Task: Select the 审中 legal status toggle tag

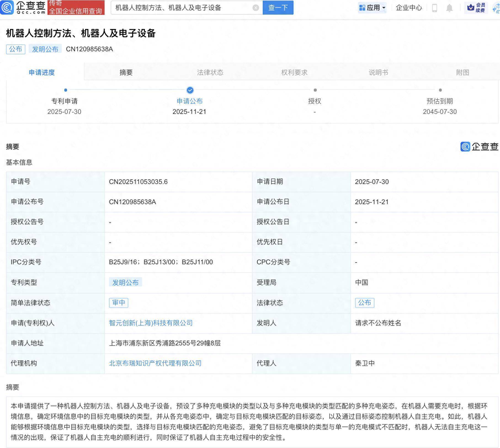Action: pyautogui.click(x=119, y=303)
